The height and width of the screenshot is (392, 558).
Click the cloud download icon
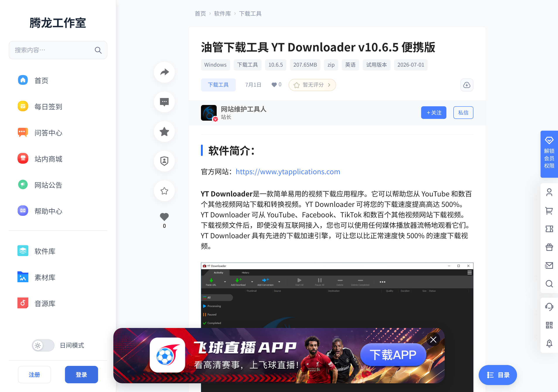coord(467,85)
